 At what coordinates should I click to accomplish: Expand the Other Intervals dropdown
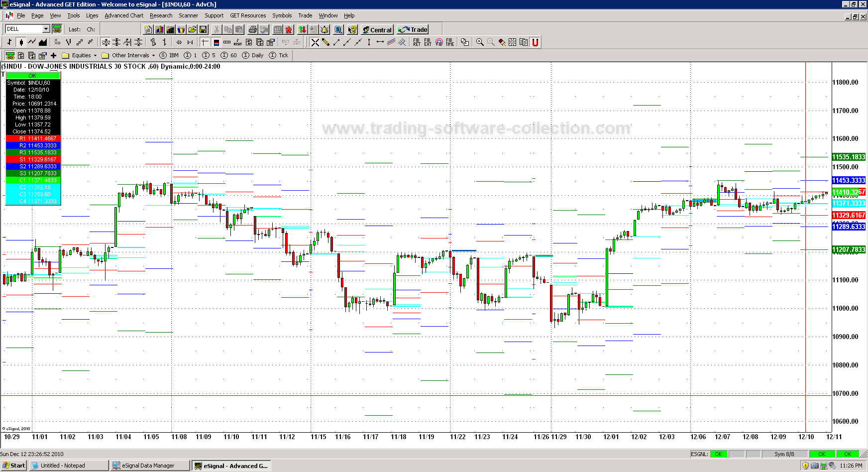(153, 56)
